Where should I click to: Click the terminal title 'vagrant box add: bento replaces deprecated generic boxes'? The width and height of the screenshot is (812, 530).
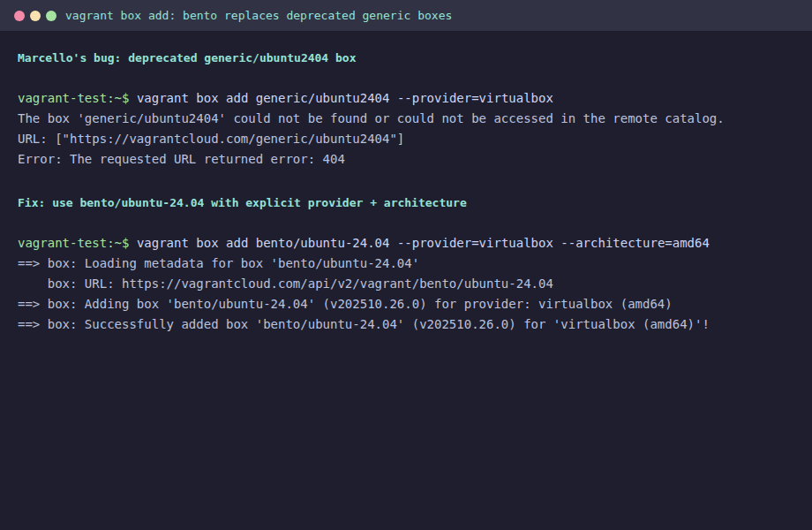pos(259,16)
